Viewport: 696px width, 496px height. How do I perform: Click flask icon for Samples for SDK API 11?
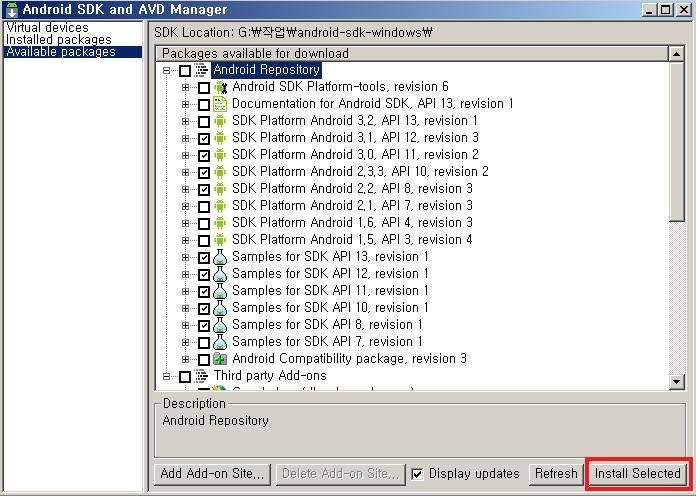(220, 291)
